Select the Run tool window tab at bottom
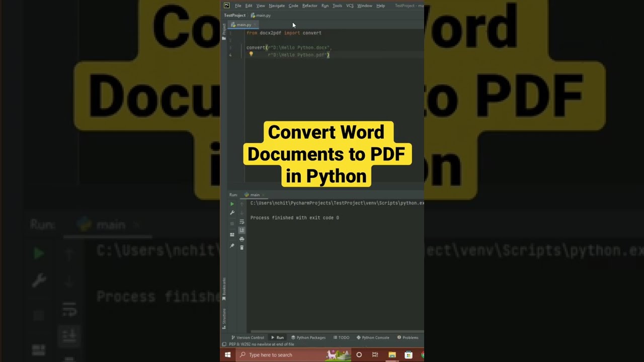 277,337
